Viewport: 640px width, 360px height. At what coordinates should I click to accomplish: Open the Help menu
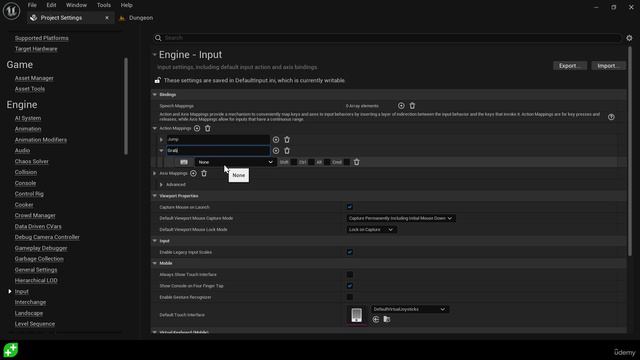coord(127,5)
